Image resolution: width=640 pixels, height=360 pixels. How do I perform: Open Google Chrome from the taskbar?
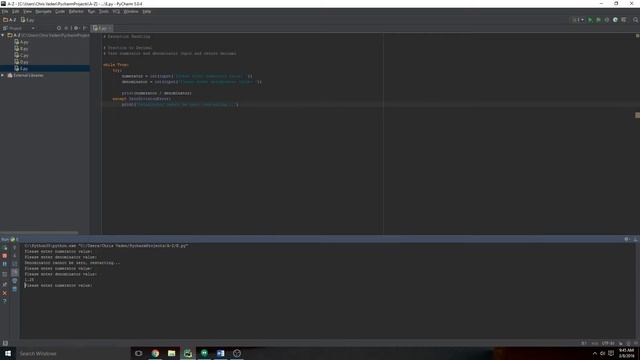[155, 353]
